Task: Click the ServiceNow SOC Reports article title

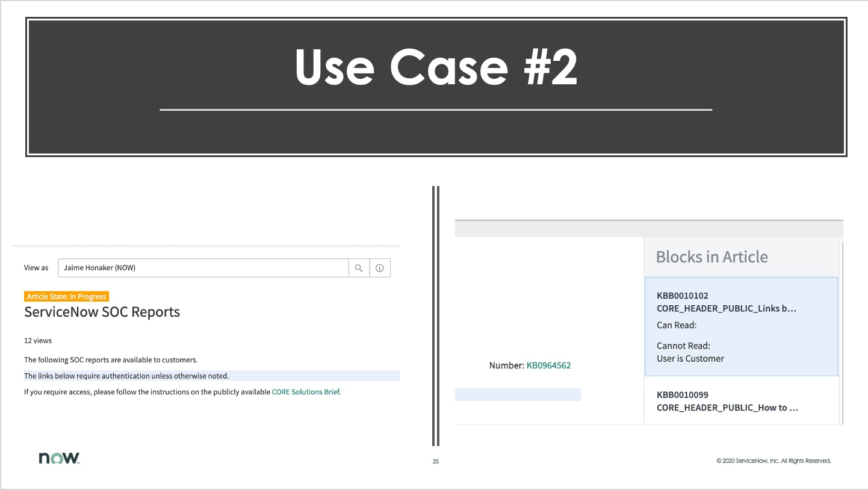Action: 102,312
